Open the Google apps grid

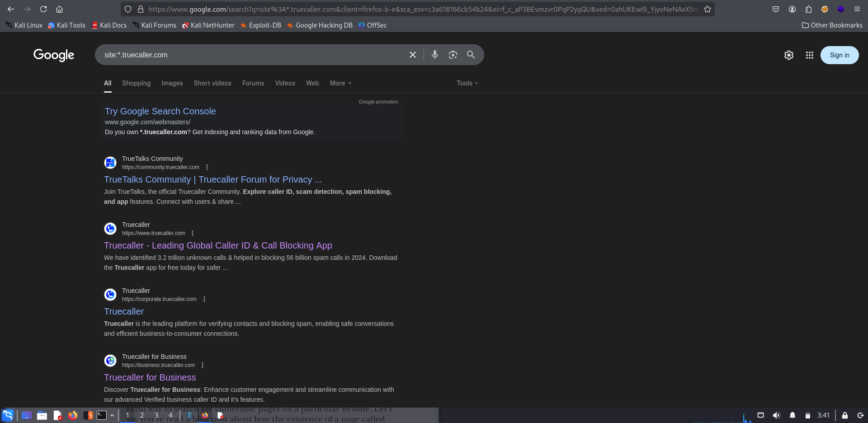pyautogui.click(x=810, y=55)
